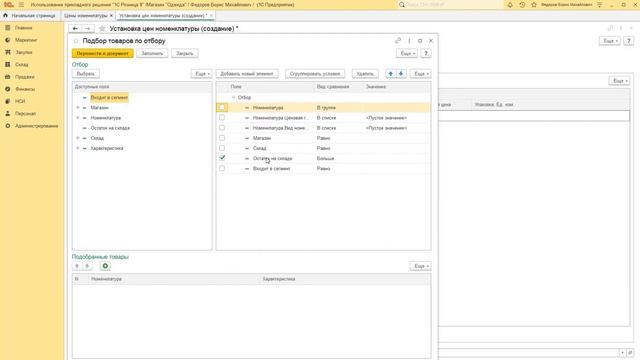Open Персонал section in sidebar
640x360 pixels.
coord(25,113)
